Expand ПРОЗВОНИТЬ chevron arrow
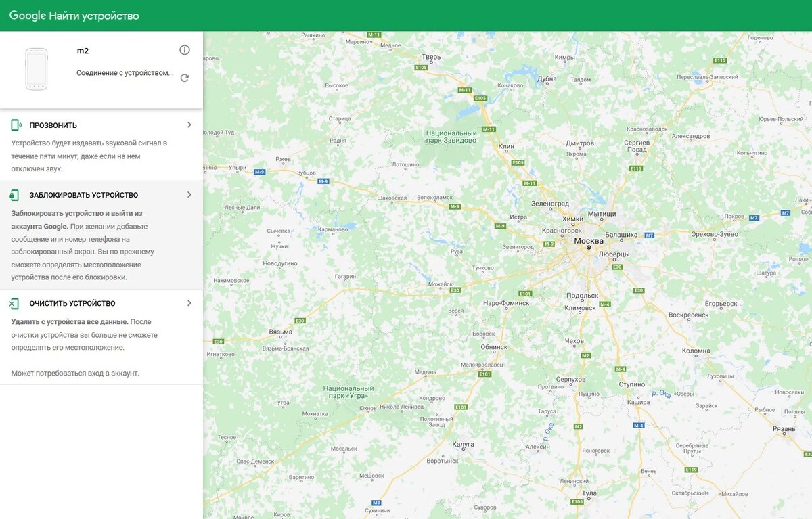The image size is (812, 519). click(189, 125)
